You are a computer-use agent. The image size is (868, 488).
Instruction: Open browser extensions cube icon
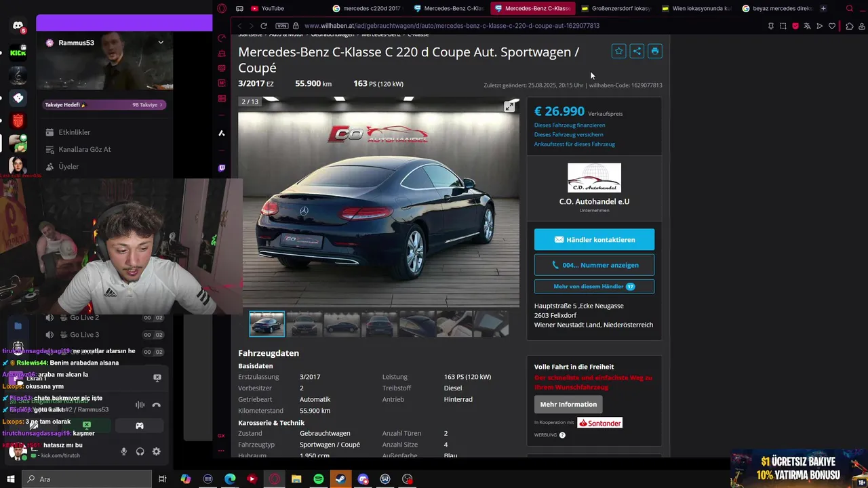click(x=850, y=26)
